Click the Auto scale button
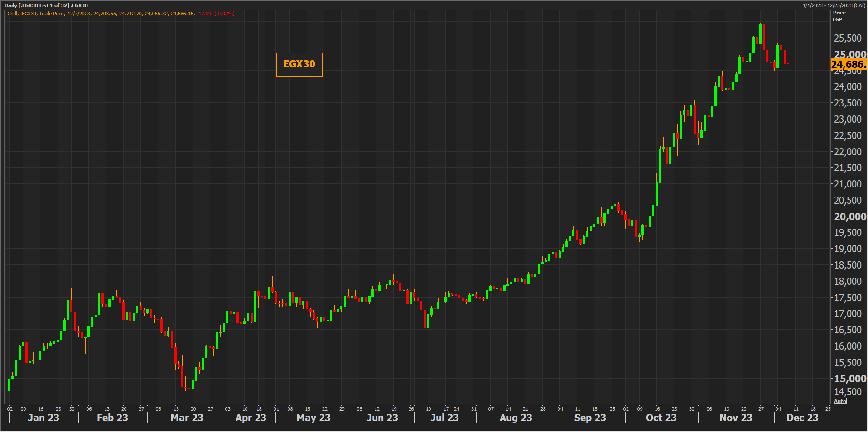This screenshot has width=868, height=432. click(x=840, y=401)
